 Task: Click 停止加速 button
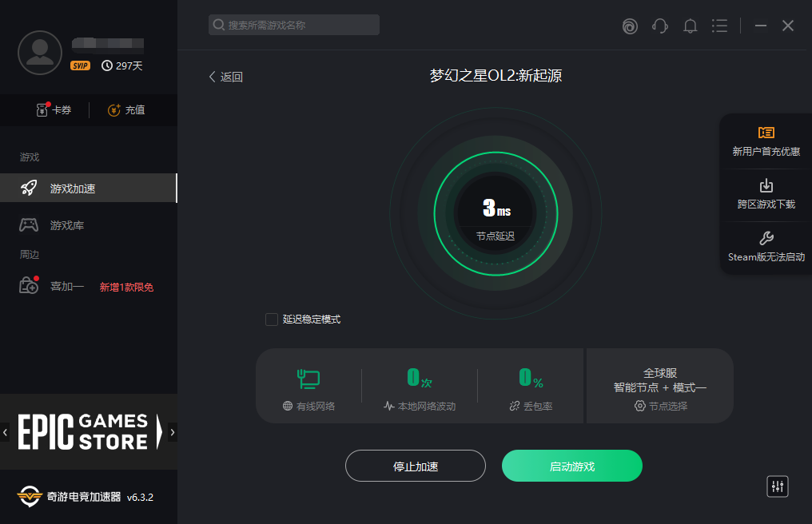(x=416, y=466)
